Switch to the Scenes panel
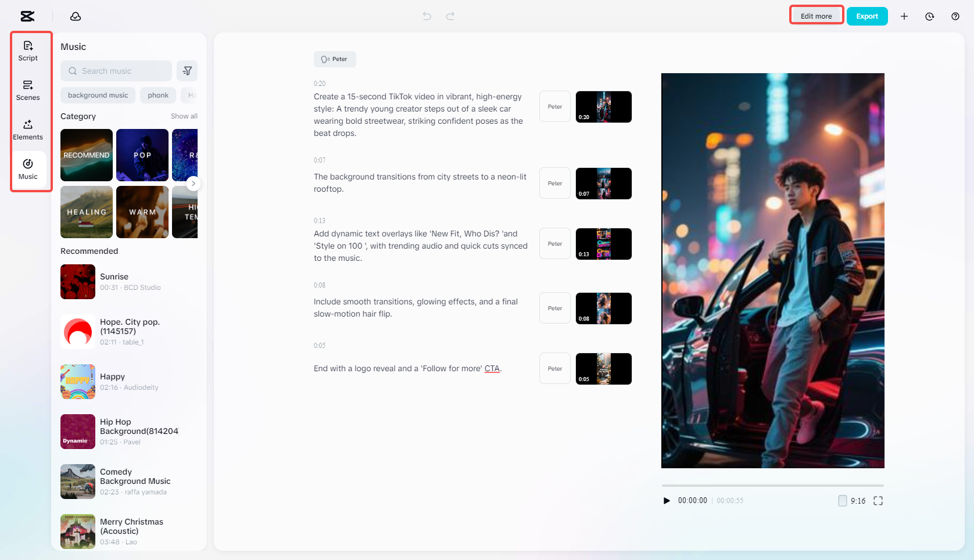This screenshot has height=560, width=974. (x=27, y=90)
